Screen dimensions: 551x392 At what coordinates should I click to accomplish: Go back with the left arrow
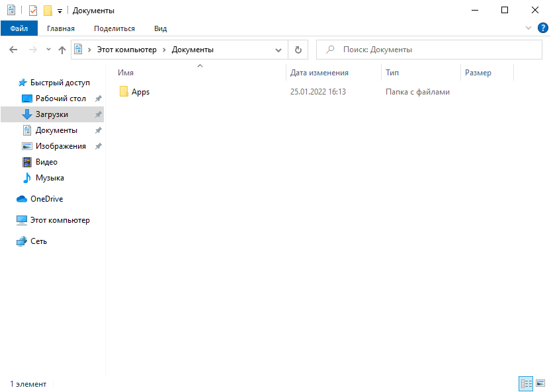click(x=13, y=50)
